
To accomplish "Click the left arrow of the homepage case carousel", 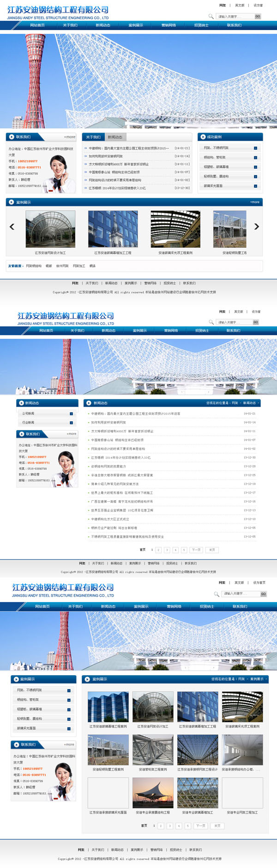I will [12, 227].
